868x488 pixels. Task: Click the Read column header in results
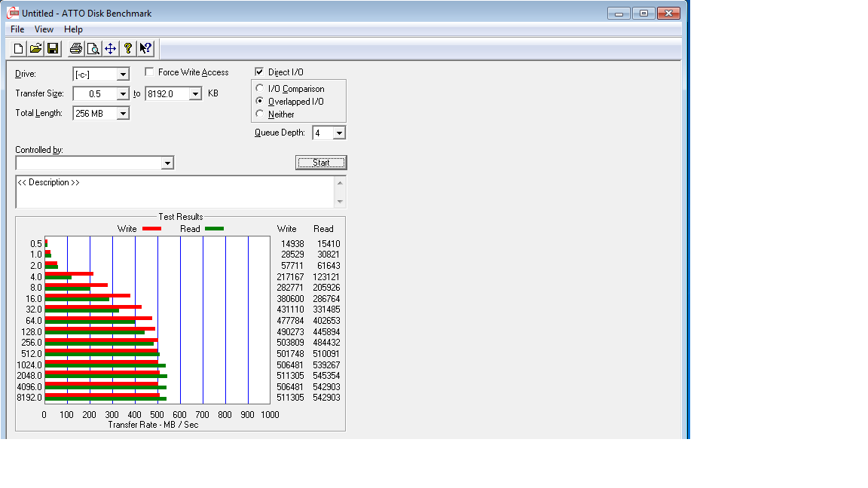323,229
